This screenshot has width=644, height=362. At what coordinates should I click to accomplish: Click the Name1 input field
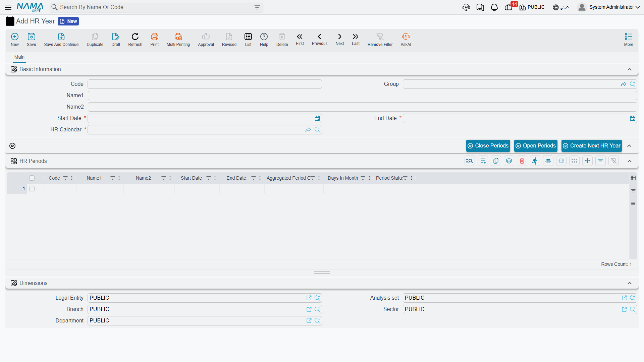coord(362,96)
